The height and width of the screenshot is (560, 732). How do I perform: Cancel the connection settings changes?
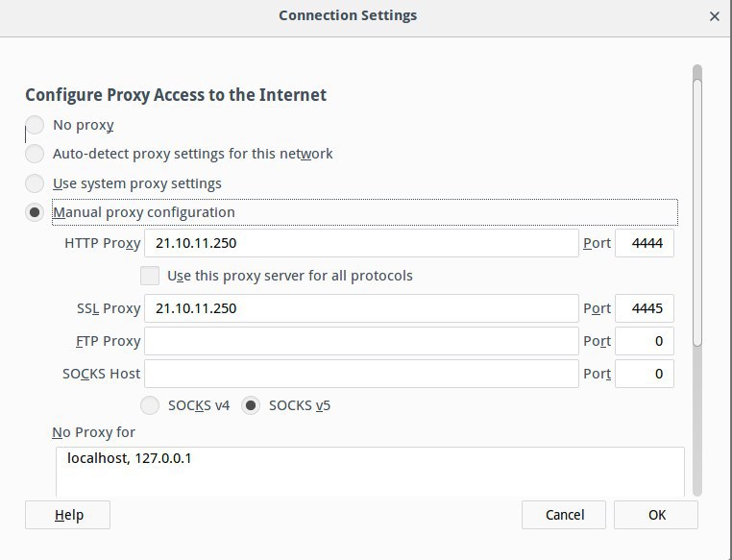[564, 515]
